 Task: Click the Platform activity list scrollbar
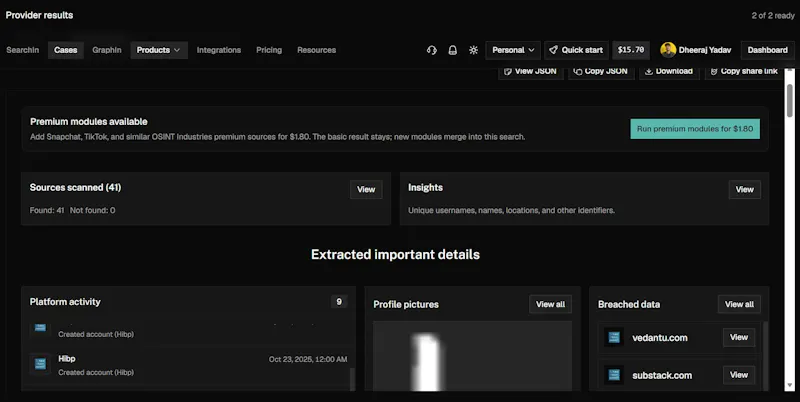tap(352, 379)
